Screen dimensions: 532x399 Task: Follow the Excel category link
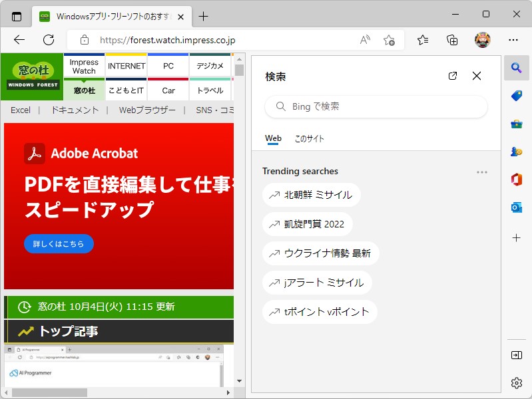tap(21, 110)
